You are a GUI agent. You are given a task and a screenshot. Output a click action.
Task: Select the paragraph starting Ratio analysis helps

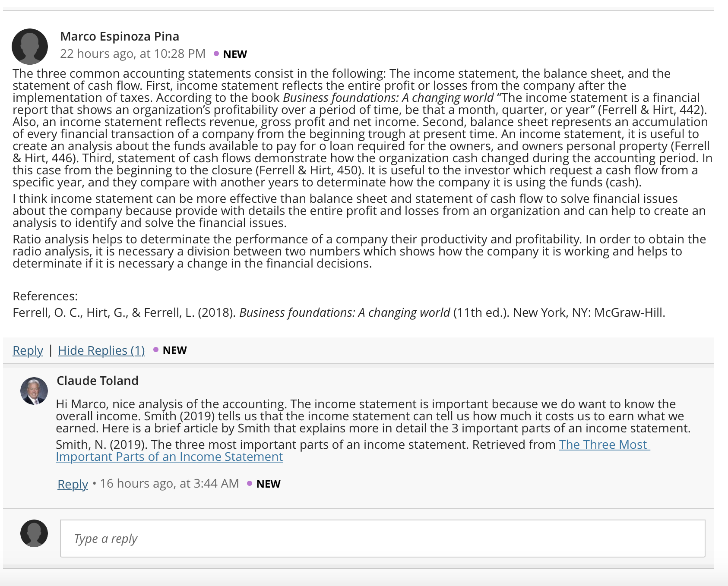359,251
